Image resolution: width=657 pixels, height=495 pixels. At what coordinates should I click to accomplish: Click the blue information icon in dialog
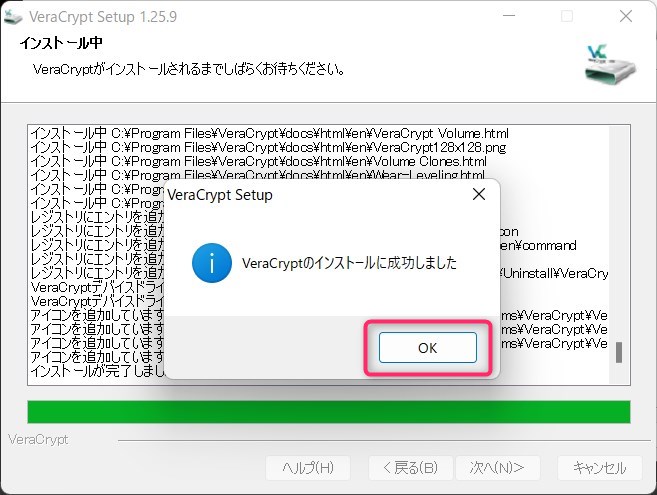(212, 263)
